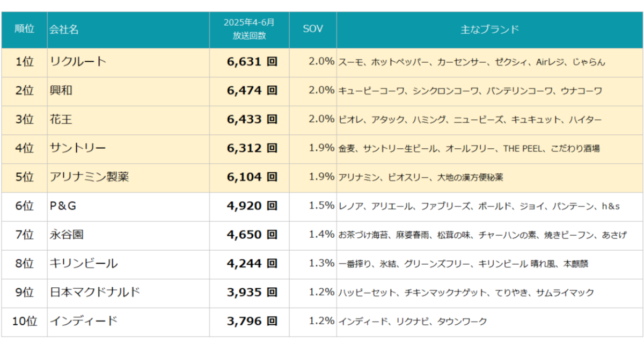Viewport: 644px width, 349px height.
Task: Click the キリンビール company name
Action: tap(84, 264)
